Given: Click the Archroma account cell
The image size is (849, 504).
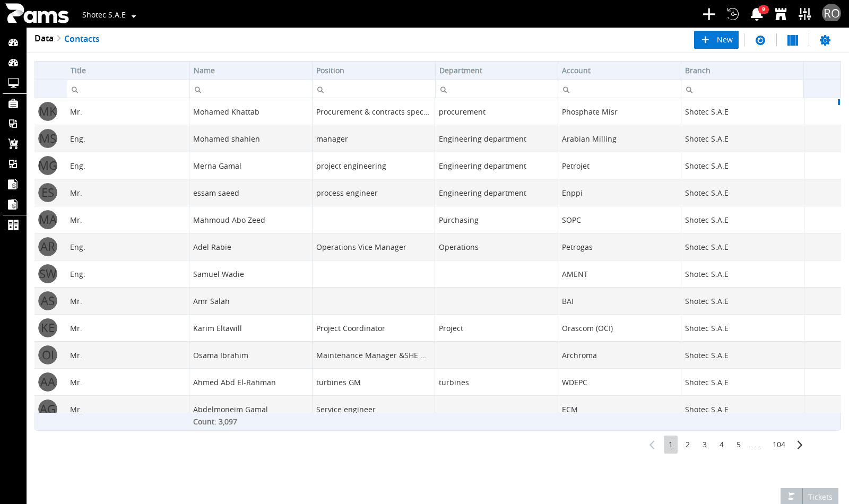Looking at the screenshot, I should tap(619, 355).
